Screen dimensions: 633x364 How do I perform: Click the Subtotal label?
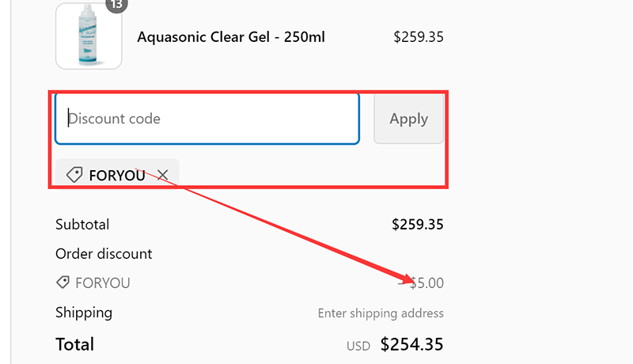pyautogui.click(x=82, y=225)
